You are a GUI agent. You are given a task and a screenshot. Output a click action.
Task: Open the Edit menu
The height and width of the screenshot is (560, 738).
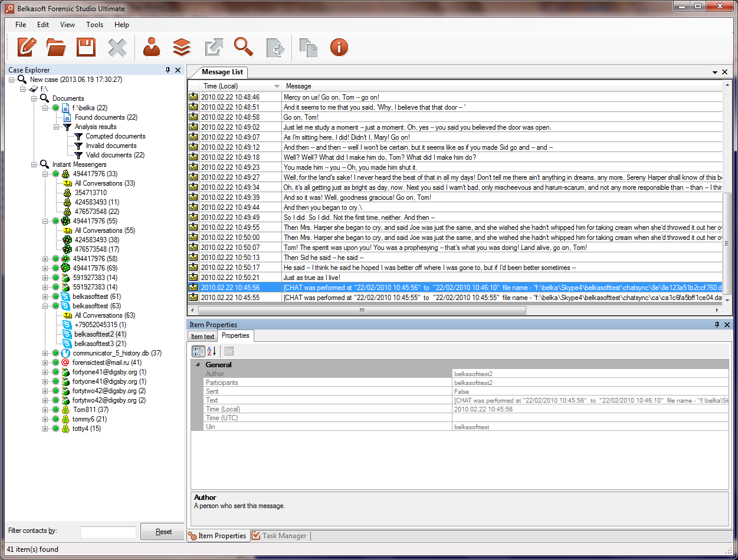[43, 25]
